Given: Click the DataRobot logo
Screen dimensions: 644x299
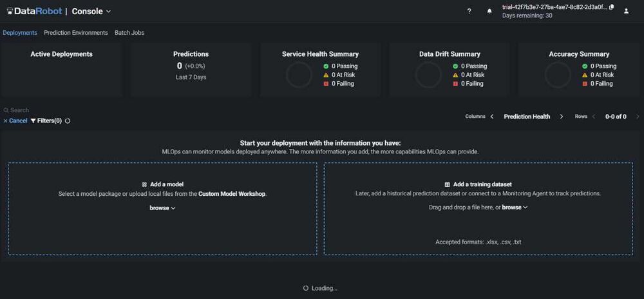Looking at the screenshot, I should click(33, 12).
